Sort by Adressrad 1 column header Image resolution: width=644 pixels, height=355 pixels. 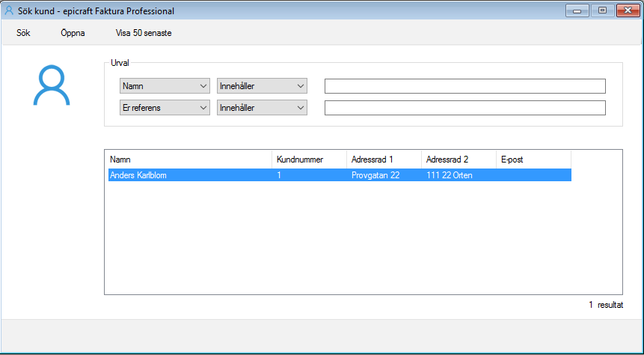[384, 160]
